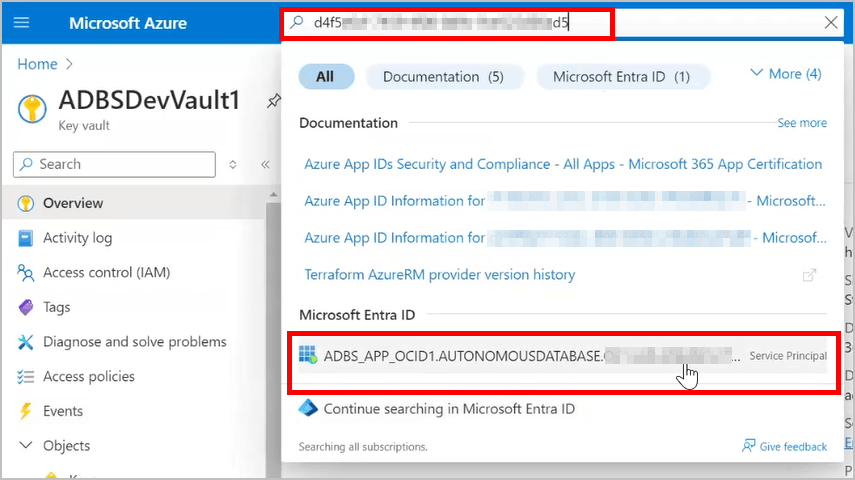Click the Access control (IAM) icon
The width and height of the screenshot is (855, 480).
click(x=26, y=273)
